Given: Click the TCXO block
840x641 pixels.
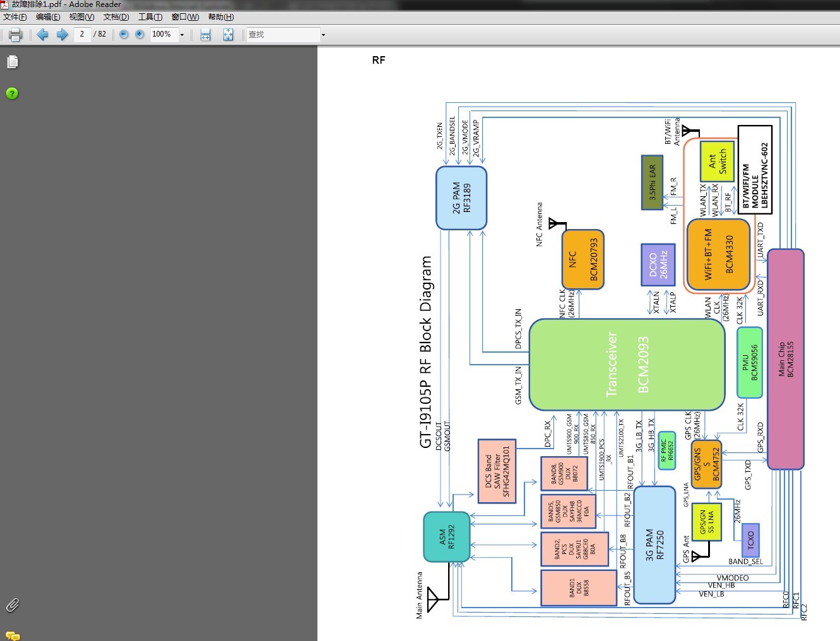Looking at the screenshot, I should [750, 540].
